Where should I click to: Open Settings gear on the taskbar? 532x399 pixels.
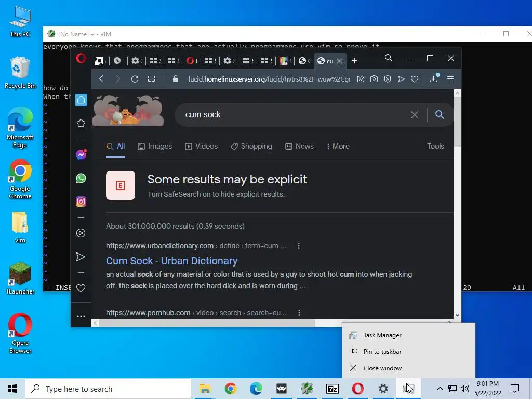coord(383,389)
